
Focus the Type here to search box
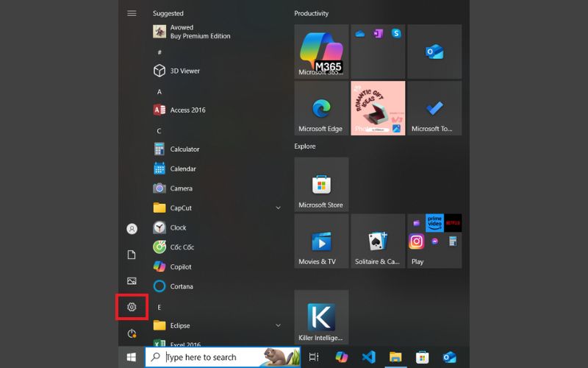223,357
